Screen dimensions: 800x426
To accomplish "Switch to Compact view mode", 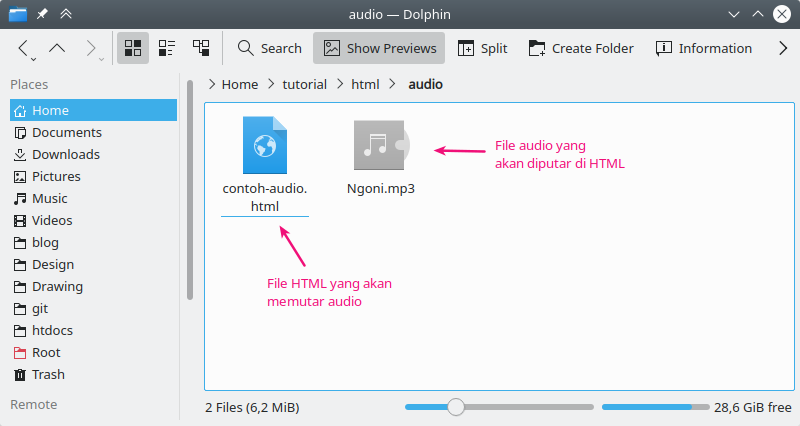I will (x=167, y=48).
